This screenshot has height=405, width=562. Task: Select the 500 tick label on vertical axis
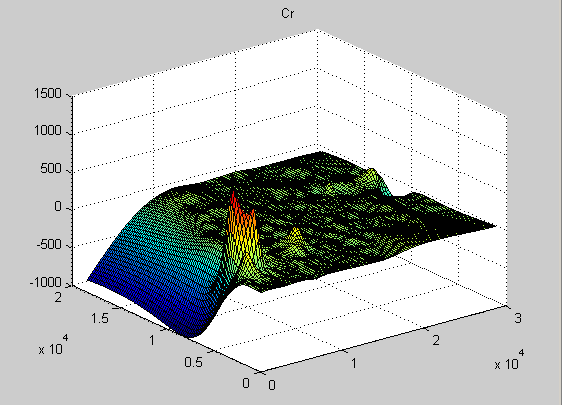[x=51, y=168]
